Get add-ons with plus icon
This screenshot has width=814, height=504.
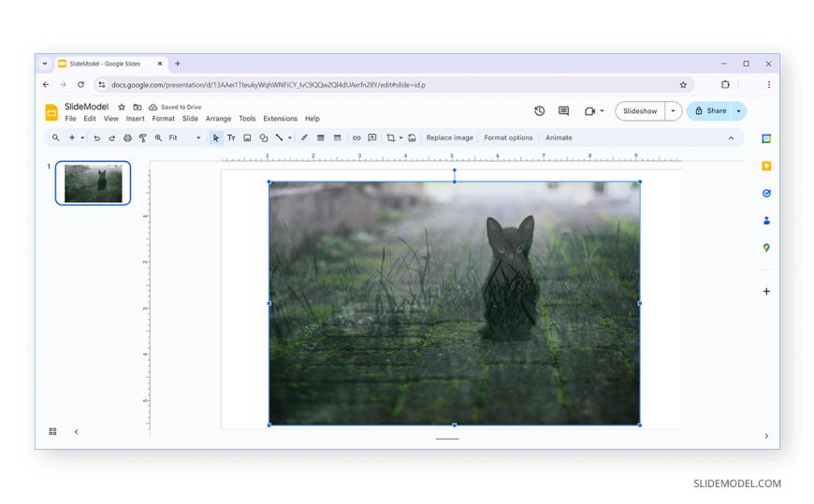click(766, 291)
